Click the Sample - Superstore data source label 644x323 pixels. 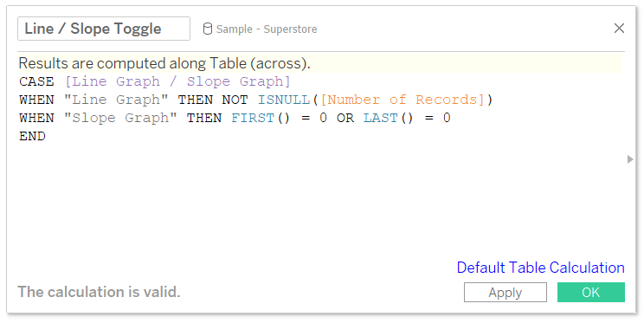click(x=267, y=29)
